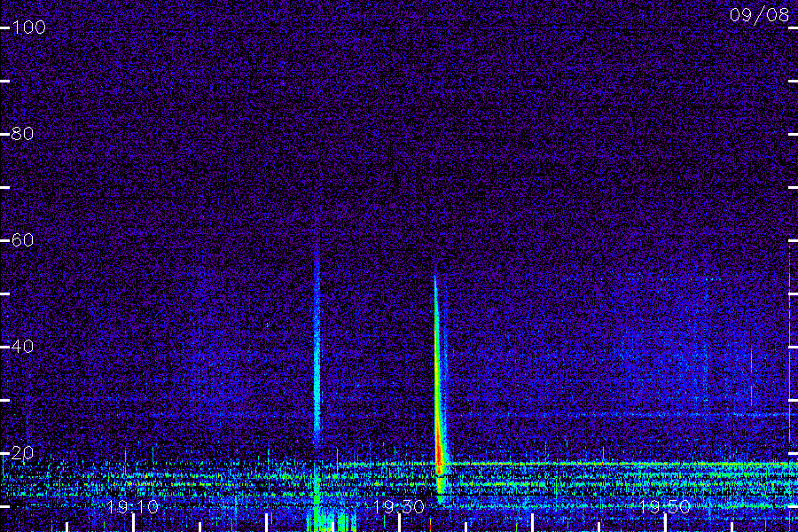Click the 19:50 time axis label

pyautogui.click(x=665, y=506)
